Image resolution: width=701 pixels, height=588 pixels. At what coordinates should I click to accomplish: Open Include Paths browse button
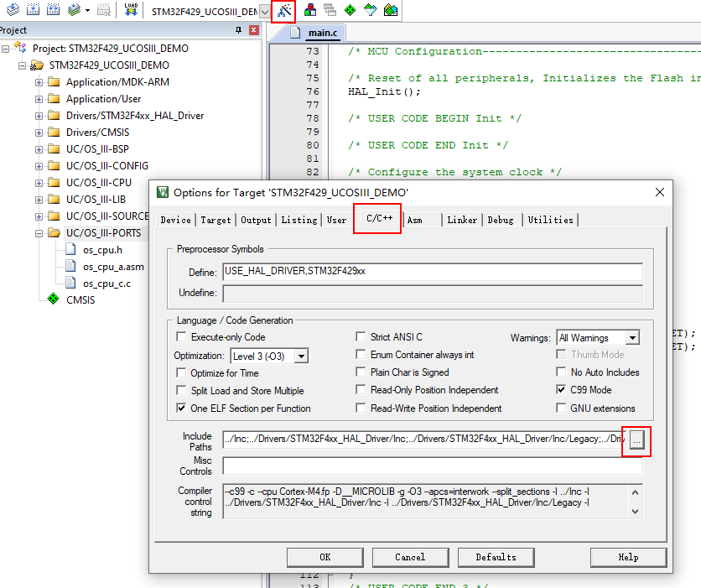(636, 441)
